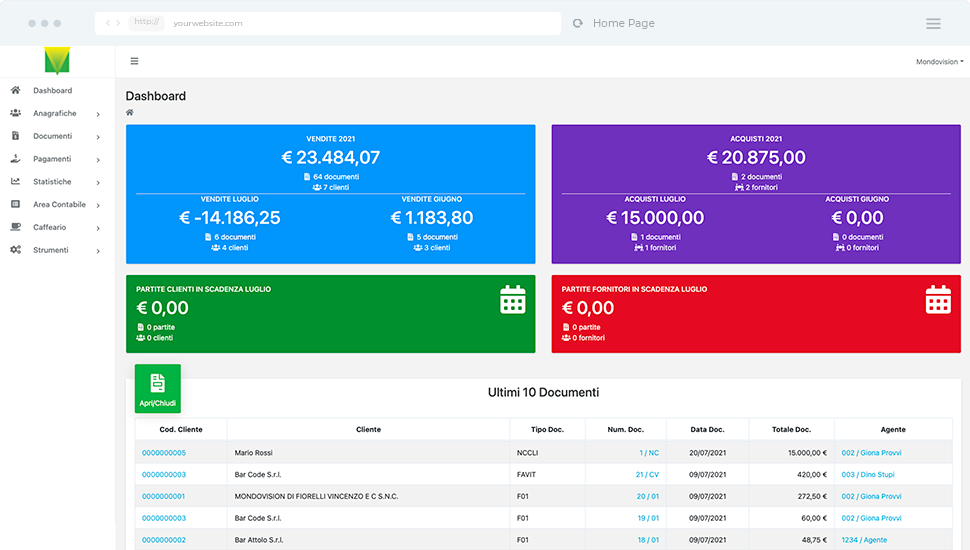Screen dimensions: 970x550
Task: Open the browser hamburger menu icon
Action: [933, 24]
